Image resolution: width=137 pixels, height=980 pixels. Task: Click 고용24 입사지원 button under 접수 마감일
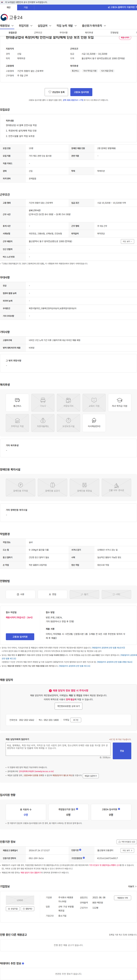point(20,637)
